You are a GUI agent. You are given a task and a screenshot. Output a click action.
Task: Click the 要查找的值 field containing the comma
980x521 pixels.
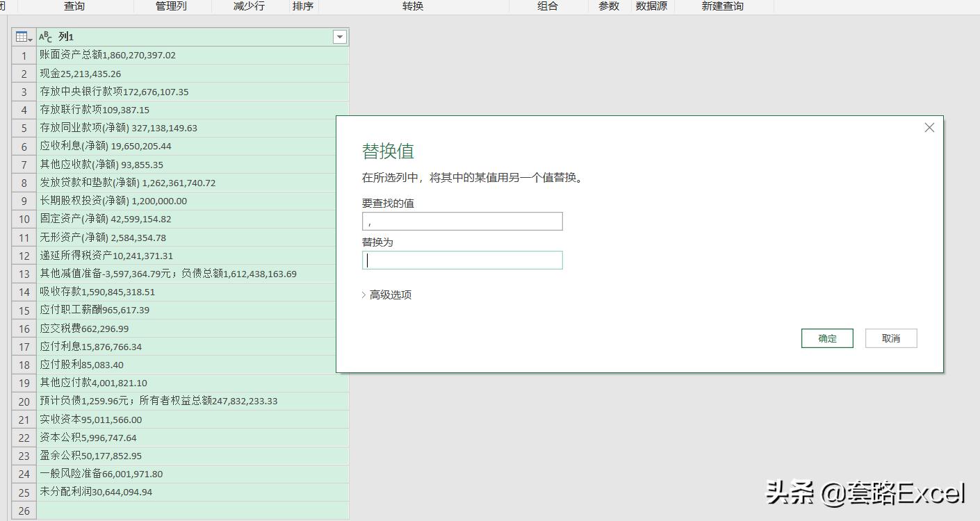click(x=462, y=221)
